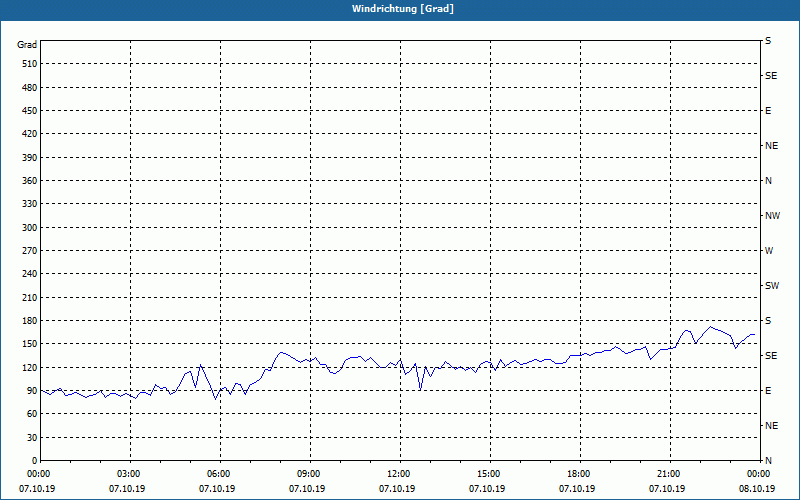This screenshot has height=500, width=800.
Task: Select the 360 y-axis value
Action: pos(30,181)
